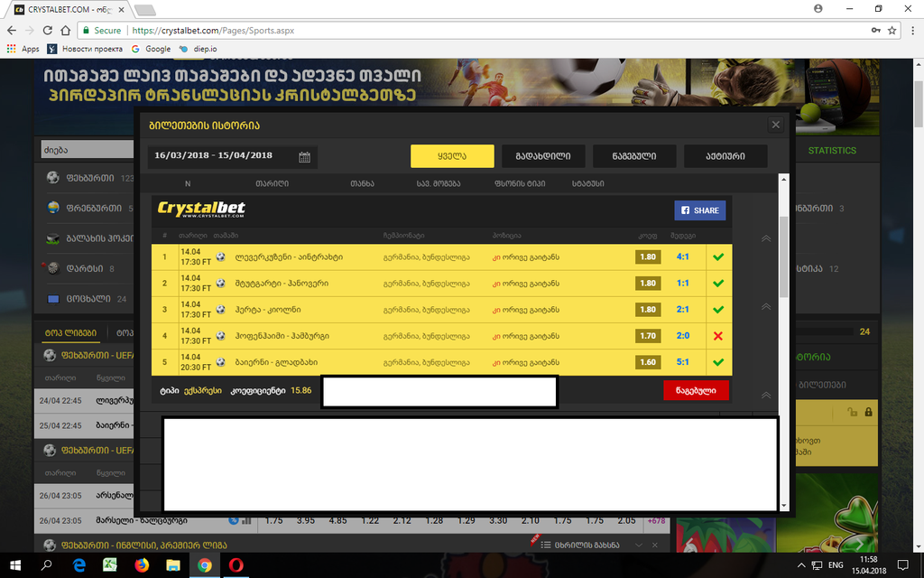This screenshot has width=924, height=578.
Task: Close the bottom ცხრილის გახსნა bar with X
Action: click(x=655, y=545)
